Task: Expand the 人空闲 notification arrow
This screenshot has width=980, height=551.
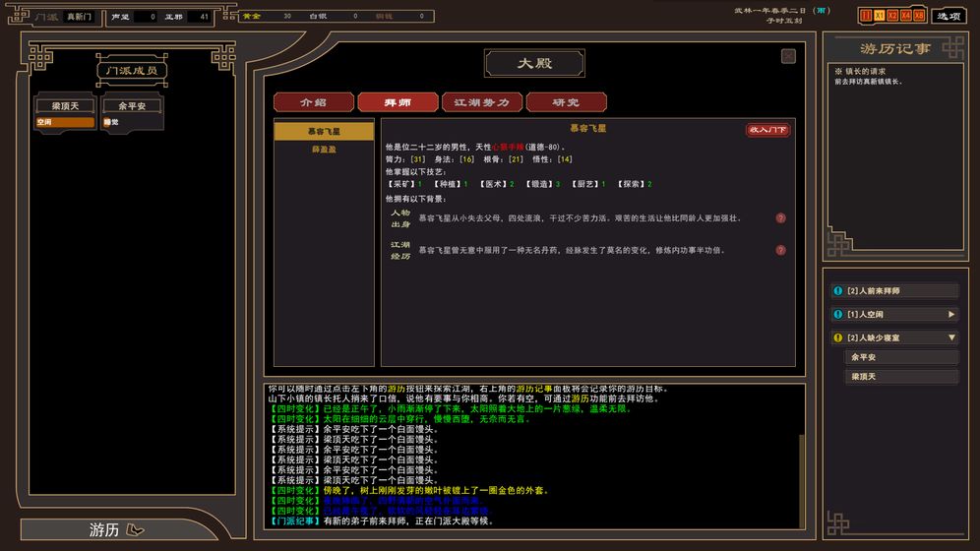Action: (950, 314)
